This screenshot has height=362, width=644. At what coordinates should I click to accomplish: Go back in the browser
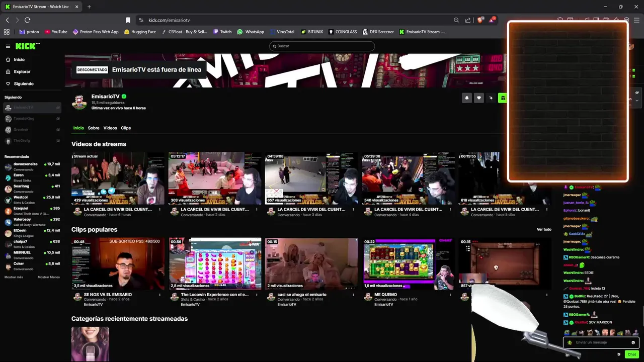tap(7, 20)
